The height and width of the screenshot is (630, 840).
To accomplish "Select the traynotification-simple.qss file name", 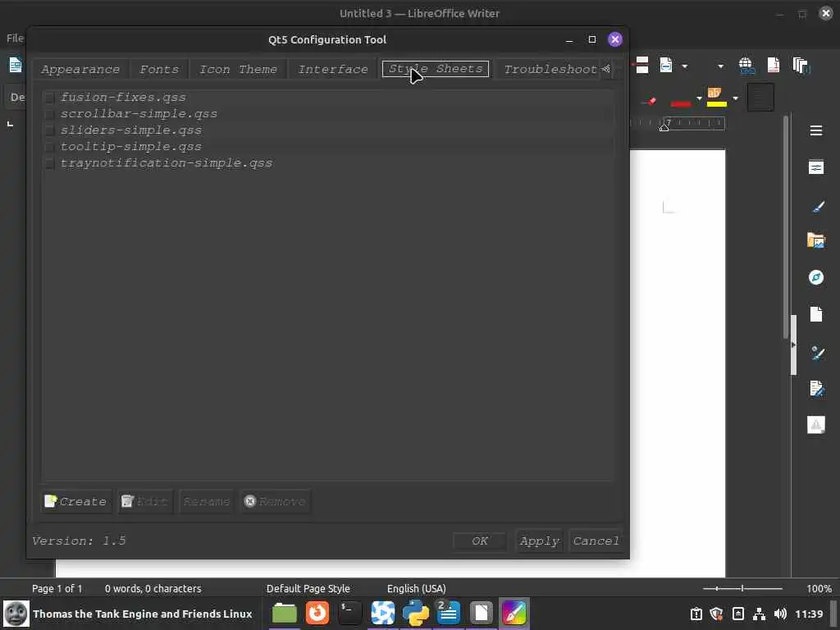I will point(167,163).
